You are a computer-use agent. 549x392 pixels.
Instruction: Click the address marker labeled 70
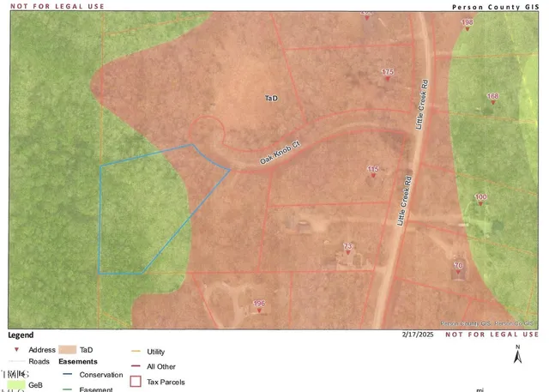tap(458, 267)
